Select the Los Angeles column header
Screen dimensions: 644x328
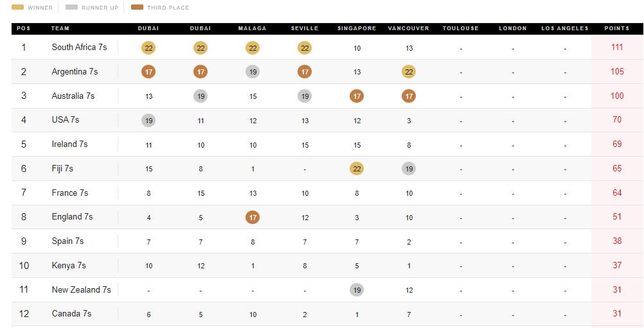pos(565,28)
